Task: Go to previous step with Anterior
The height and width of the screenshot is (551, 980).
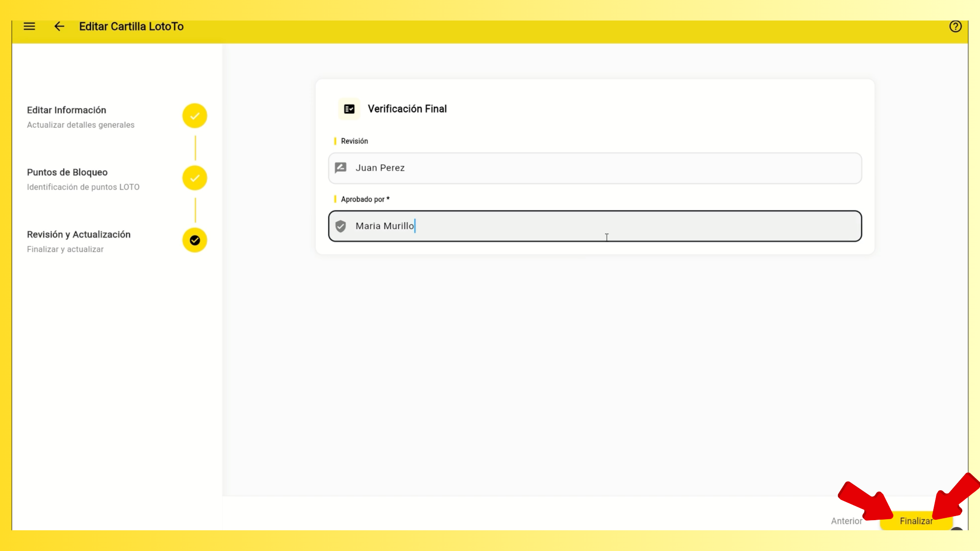Action: [847, 521]
